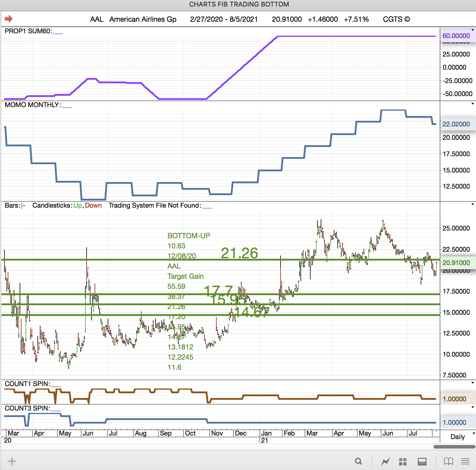The image size is (476, 470).
Task: Expand the COUNT1 SPIN pane menu arrow
Action: tap(472, 383)
